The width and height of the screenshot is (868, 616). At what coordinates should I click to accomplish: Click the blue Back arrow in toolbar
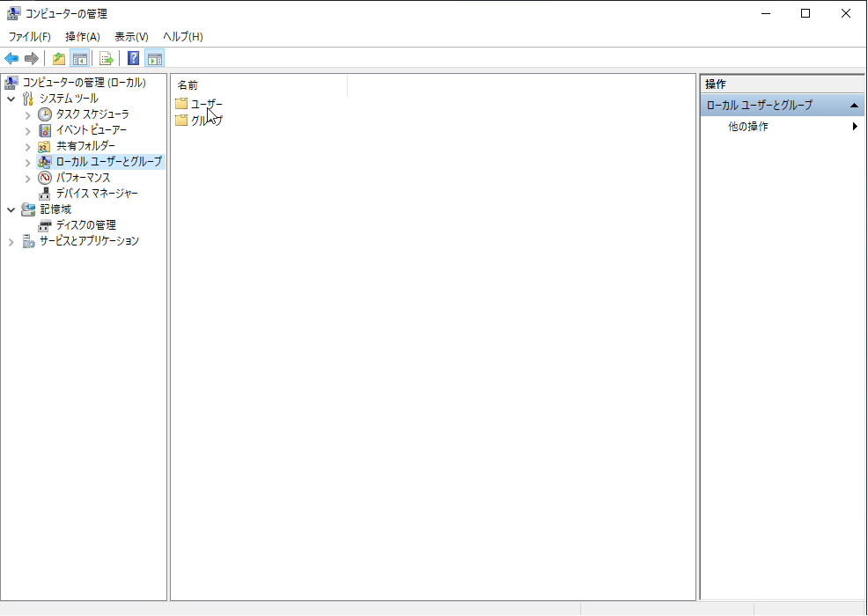(11, 59)
